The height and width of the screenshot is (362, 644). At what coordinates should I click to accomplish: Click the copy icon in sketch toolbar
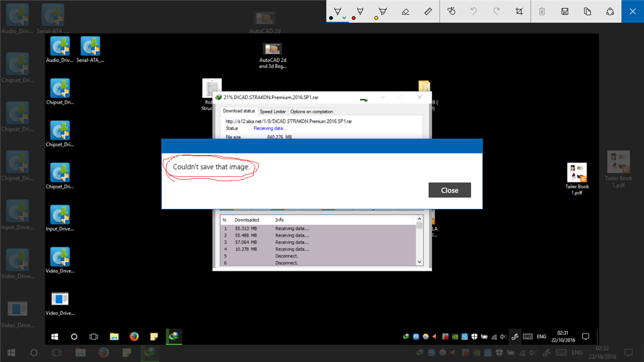(x=587, y=11)
